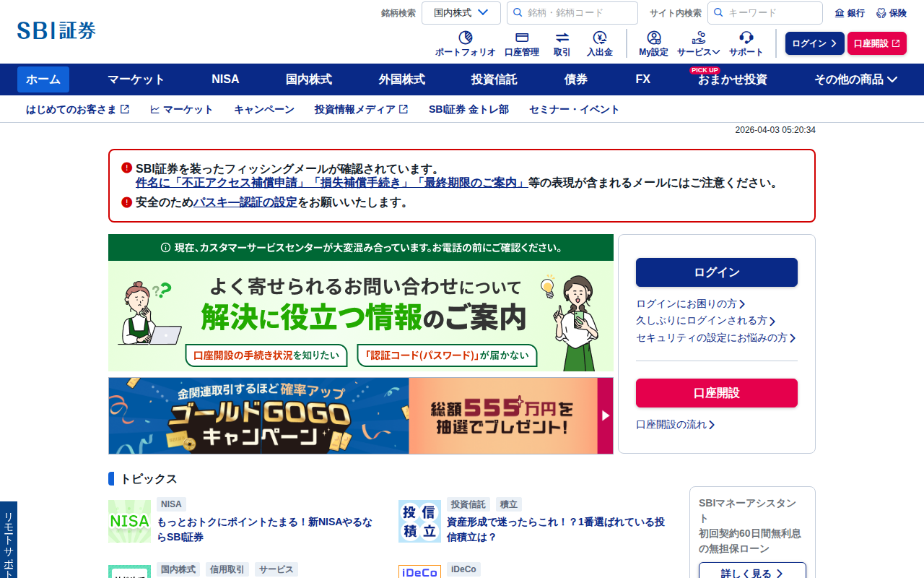Click the large red 口座開設 button
The image size is (924, 578).
click(717, 393)
